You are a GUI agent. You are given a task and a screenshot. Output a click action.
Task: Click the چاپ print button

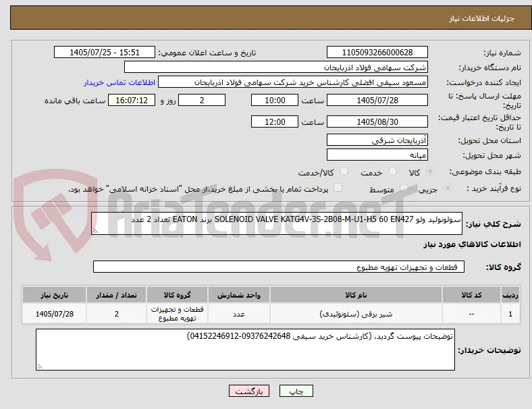(296, 391)
